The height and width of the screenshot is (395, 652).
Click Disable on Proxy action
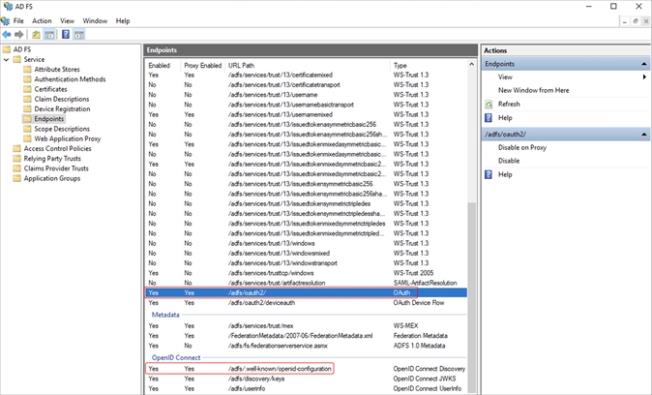[522, 148]
